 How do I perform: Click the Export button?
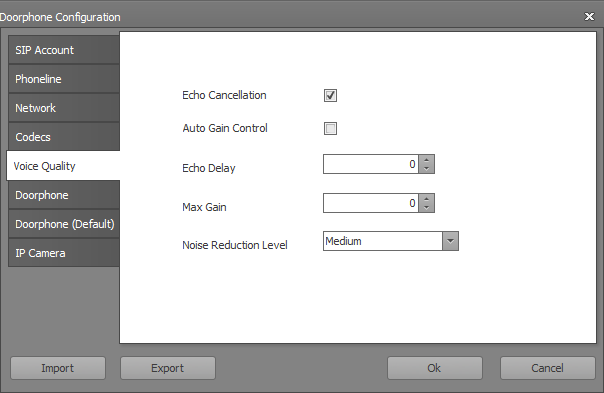click(x=168, y=368)
